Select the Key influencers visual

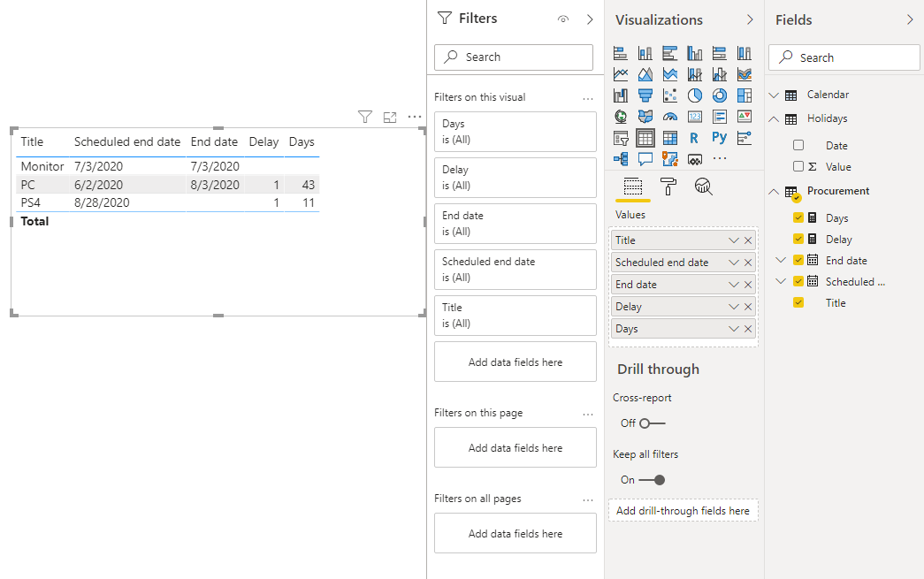point(745,138)
